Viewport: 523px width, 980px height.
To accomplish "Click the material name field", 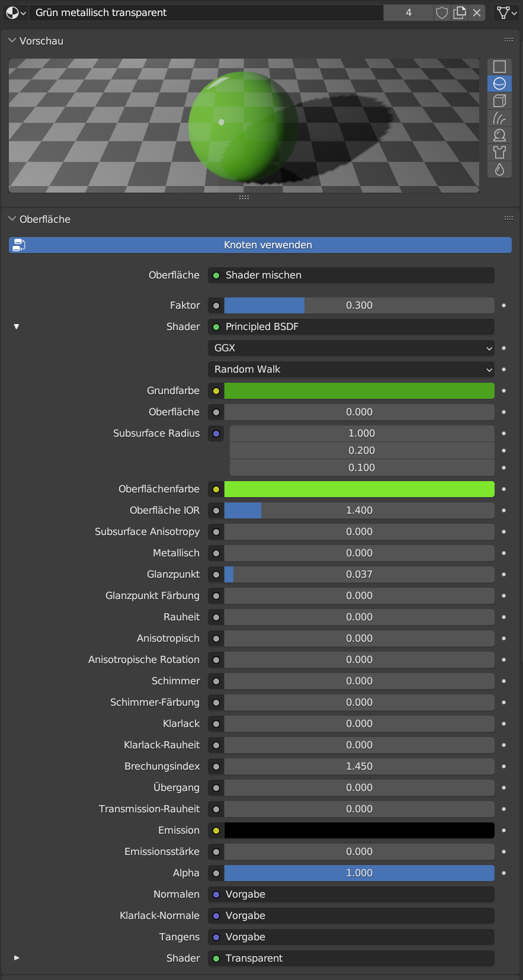I will click(207, 12).
